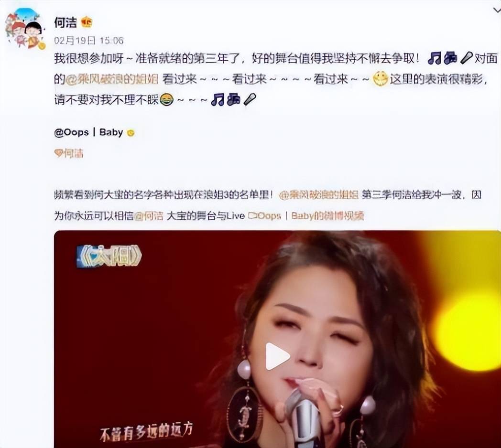
Task: Click the 《太阳》 song title badge in video
Action: [109, 256]
